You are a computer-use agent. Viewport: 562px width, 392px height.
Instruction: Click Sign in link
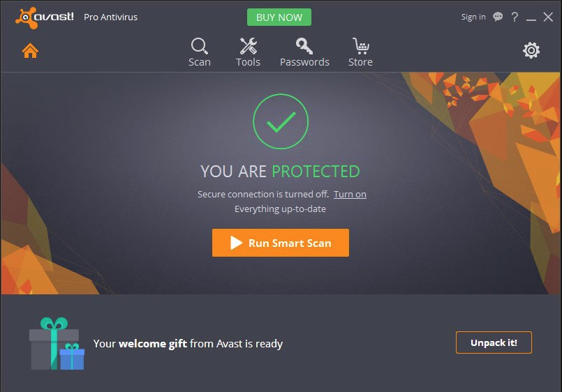(x=473, y=17)
